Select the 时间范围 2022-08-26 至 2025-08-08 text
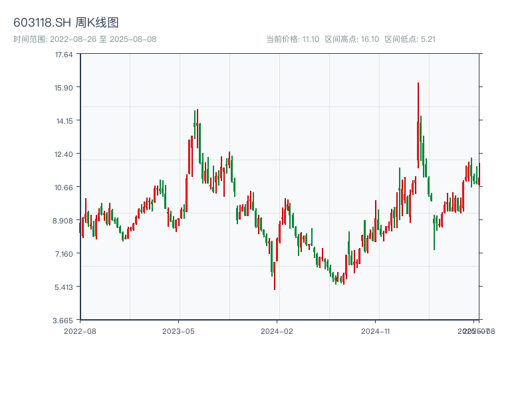 click(85, 39)
